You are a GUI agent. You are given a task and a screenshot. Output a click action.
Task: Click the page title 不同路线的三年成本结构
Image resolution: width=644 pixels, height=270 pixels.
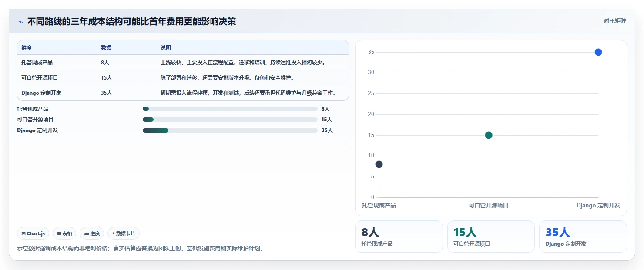(131, 21)
